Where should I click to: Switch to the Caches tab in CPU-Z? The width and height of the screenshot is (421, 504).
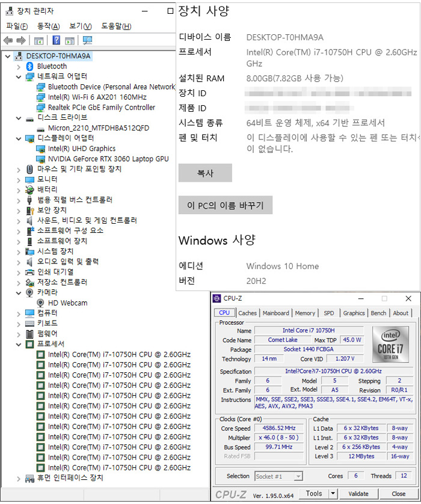[x=247, y=313]
